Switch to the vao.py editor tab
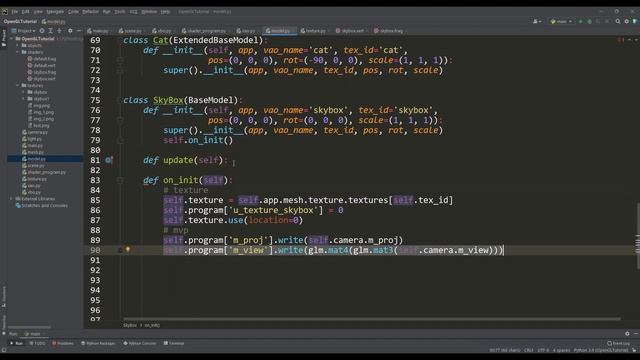 click(248, 31)
